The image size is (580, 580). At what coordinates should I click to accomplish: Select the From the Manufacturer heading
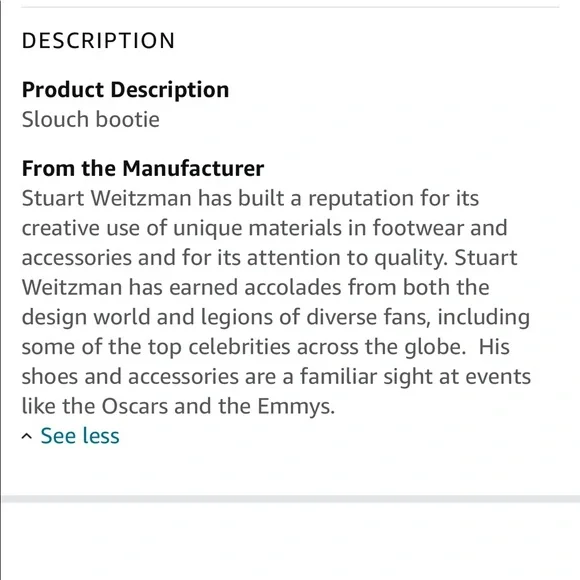tap(143, 168)
